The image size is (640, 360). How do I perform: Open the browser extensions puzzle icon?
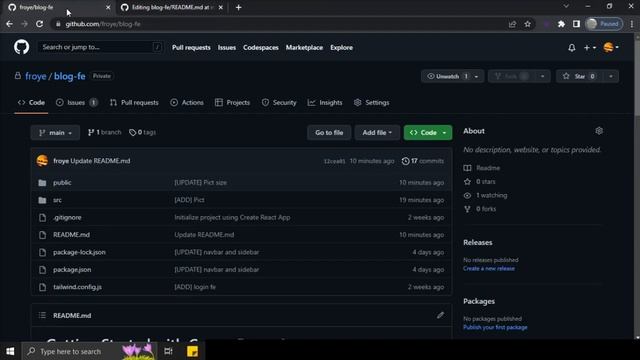561,24
